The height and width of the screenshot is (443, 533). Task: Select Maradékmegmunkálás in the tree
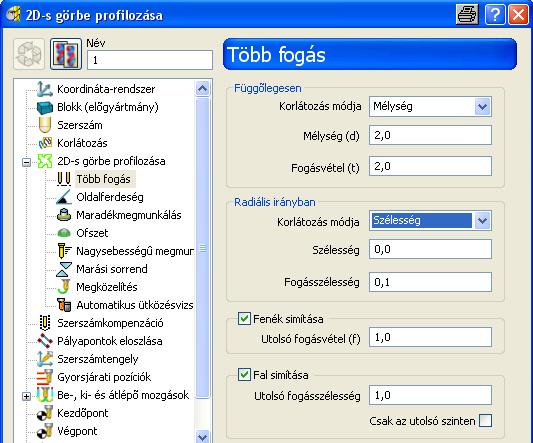tap(129, 215)
